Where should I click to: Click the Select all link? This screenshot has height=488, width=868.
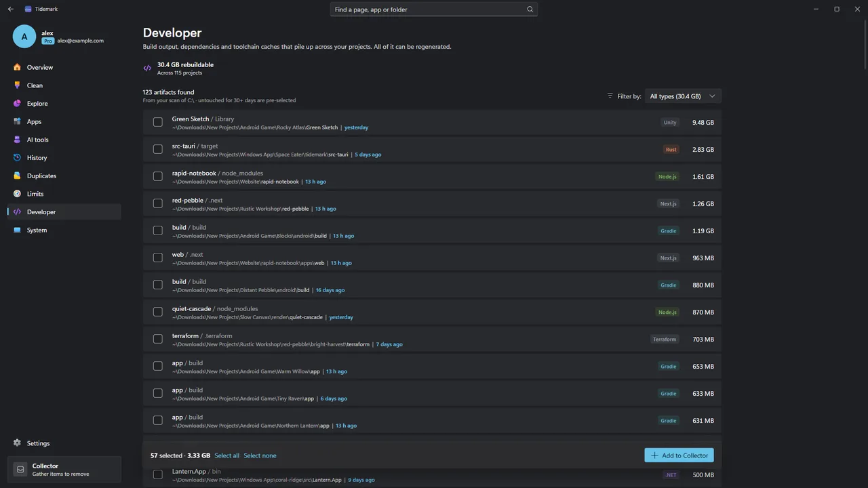click(x=226, y=455)
